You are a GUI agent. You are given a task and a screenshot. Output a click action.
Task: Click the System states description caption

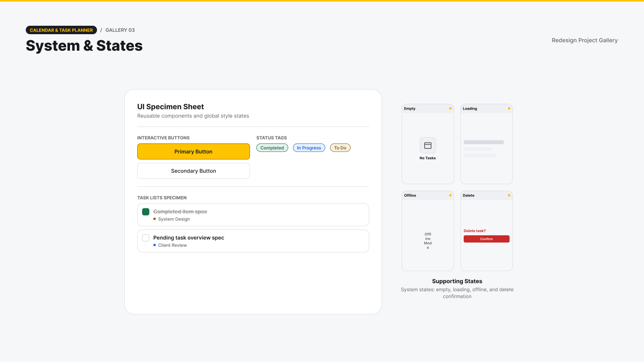457,293
